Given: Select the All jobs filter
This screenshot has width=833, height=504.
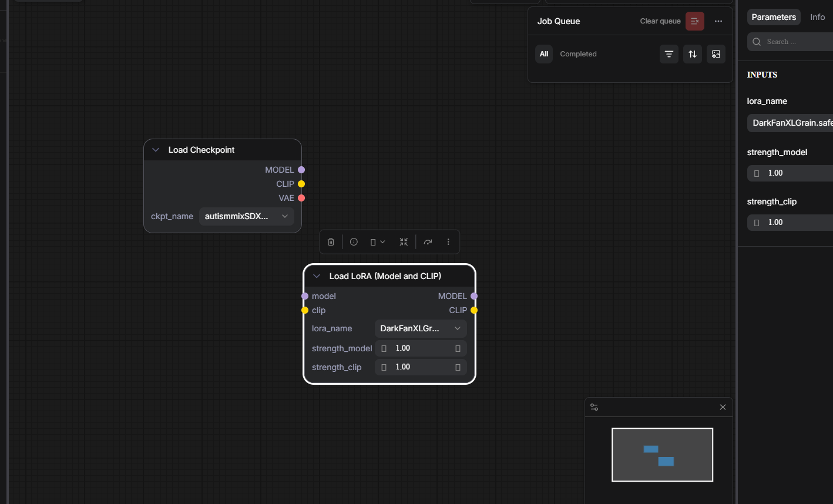Looking at the screenshot, I should tap(544, 54).
